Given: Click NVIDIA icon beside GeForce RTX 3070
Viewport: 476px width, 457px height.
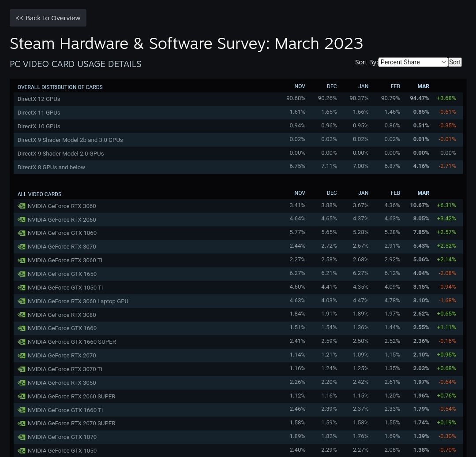Looking at the screenshot, I should tap(21, 246).
